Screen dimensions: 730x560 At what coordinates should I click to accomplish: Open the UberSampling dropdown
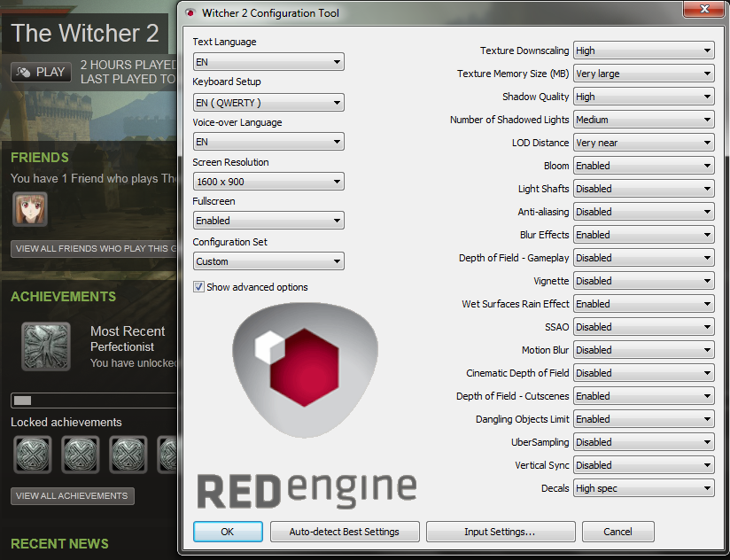pyautogui.click(x=644, y=442)
